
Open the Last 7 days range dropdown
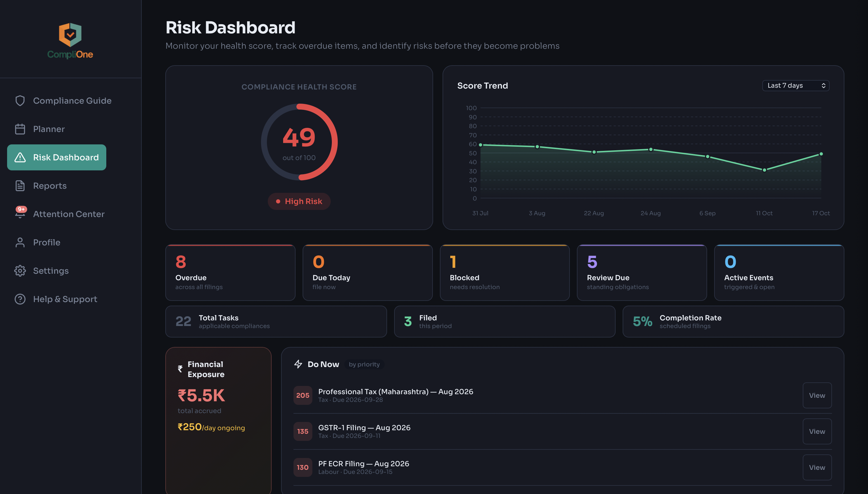point(796,86)
